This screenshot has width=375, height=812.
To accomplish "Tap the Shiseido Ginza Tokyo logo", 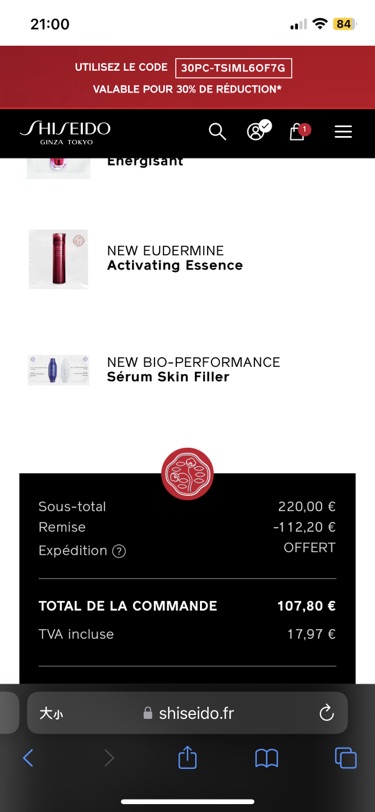I will tap(65, 132).
